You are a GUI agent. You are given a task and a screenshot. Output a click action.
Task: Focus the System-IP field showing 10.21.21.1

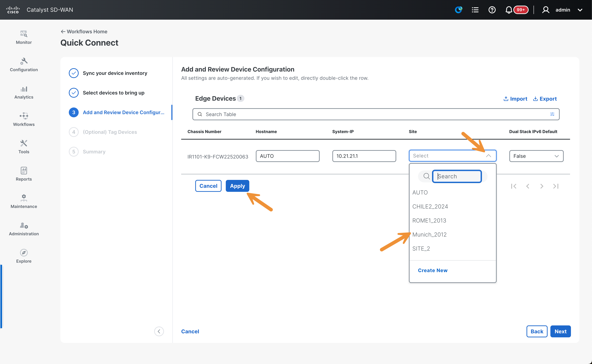364,156
